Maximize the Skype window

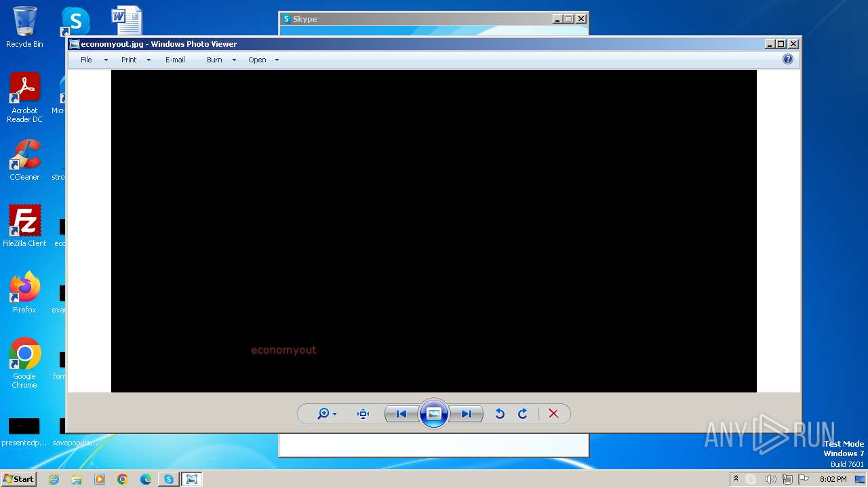(x=569, y=19)
